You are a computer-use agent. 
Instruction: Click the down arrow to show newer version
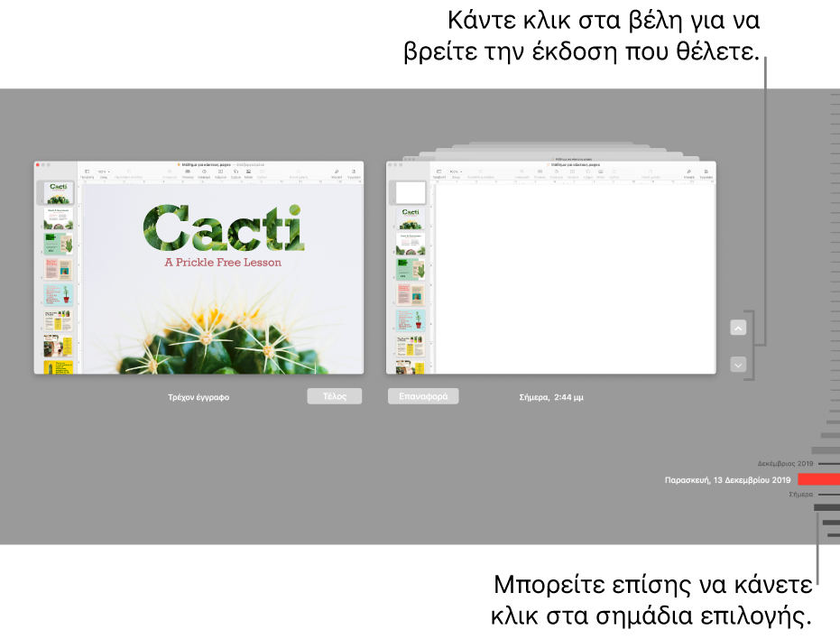click(x=738, y=365)
